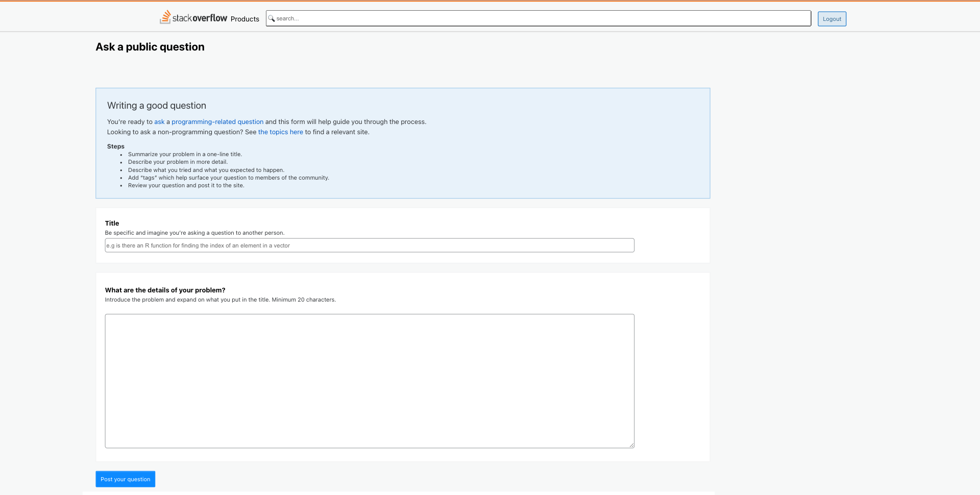This screenshot has width=980, height=495.
Task: Click 'Describe your problem in more detail.'
Action: click(x=178, y=162)
